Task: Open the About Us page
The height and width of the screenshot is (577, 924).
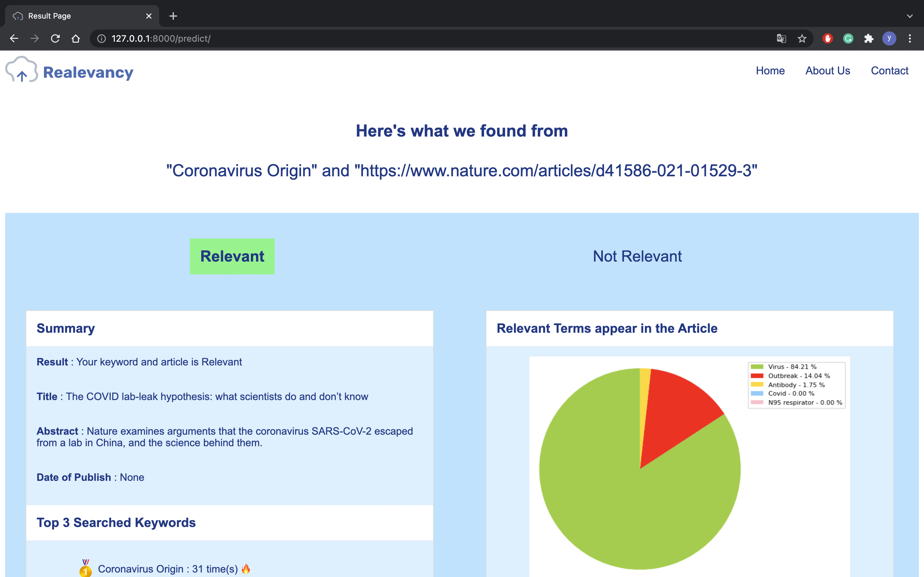Action: 827,71
